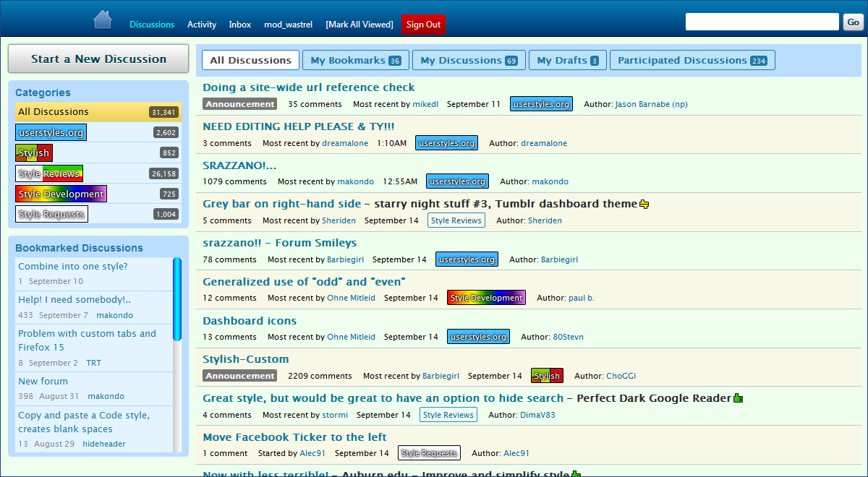Click Sheriden author link

click(x=545, y=220)
